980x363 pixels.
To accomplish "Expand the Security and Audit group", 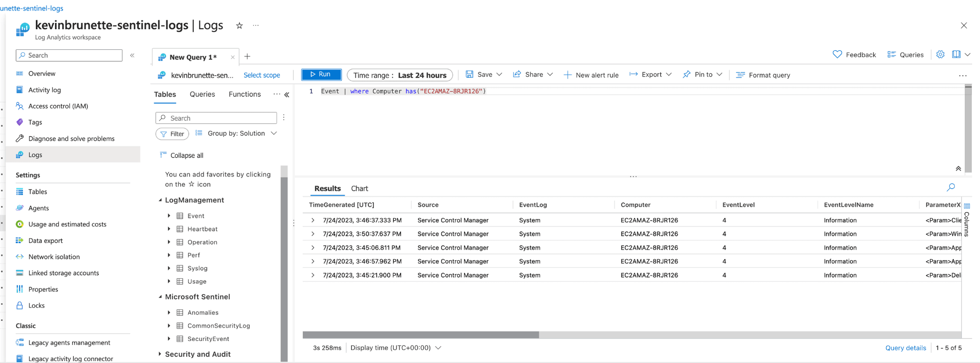I will point(160,354).
